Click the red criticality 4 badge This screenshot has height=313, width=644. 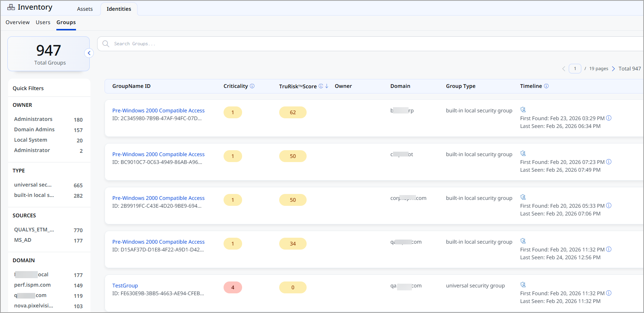pos(233,287)
